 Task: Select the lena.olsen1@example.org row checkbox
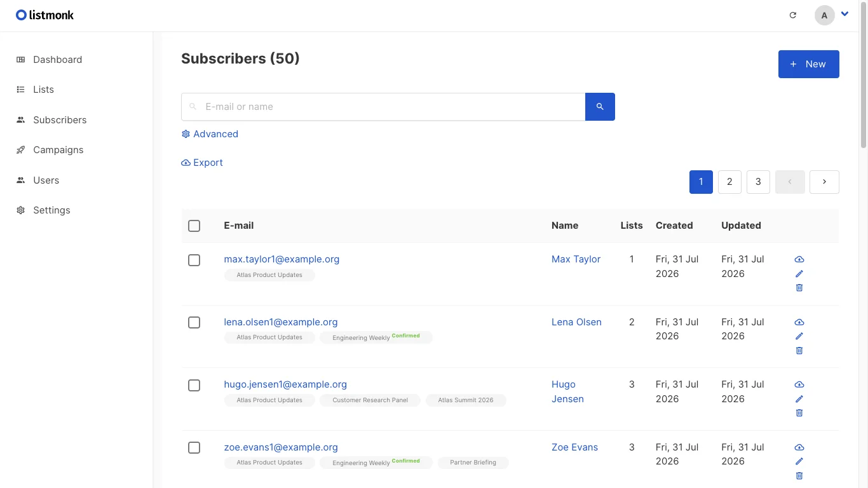click(x=194, y=323)
